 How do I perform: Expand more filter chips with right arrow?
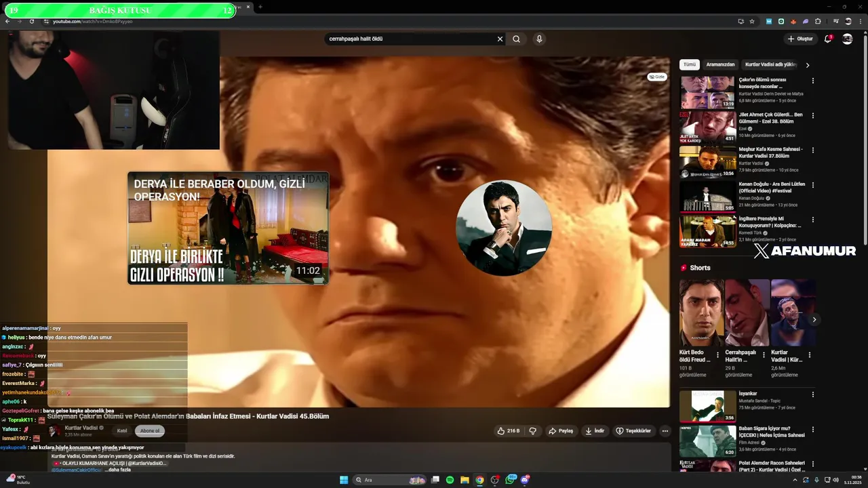(807, 65)
